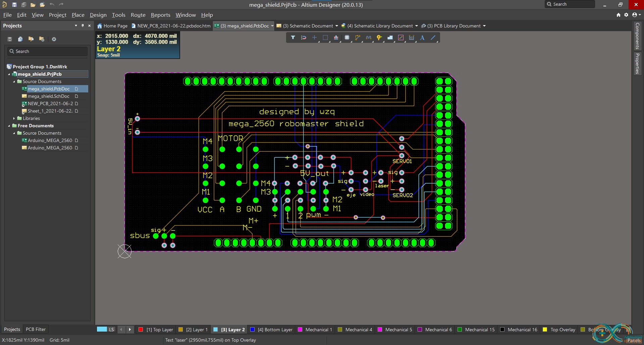Select the Place Via tool

379,38
